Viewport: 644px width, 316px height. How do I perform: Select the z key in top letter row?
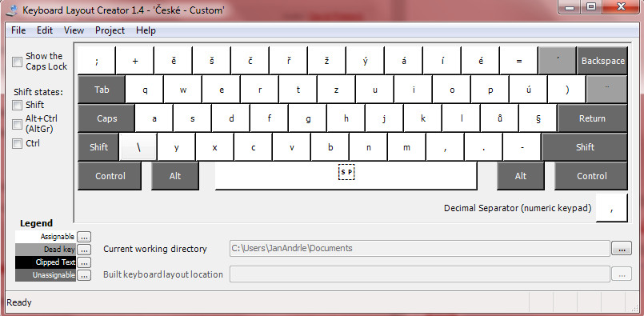point(336,90)
